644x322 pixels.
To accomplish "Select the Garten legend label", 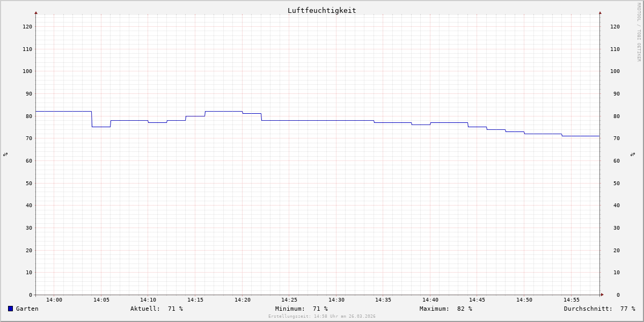I will pos(27,309).
